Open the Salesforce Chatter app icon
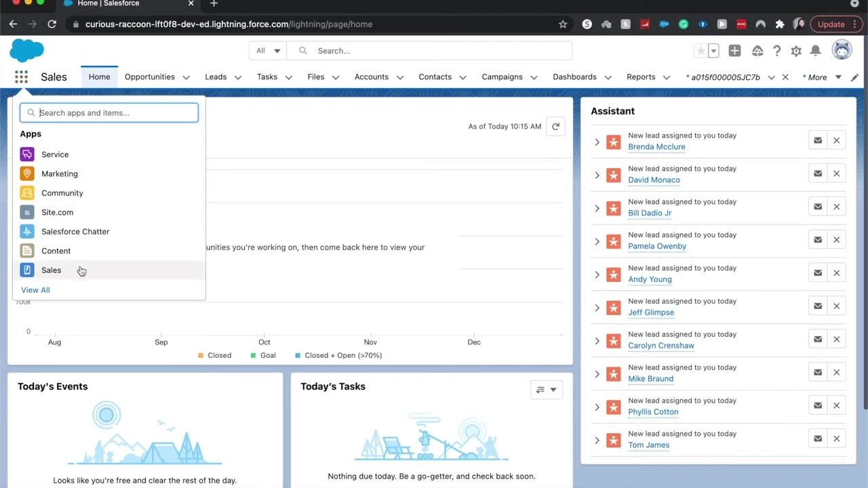The width and height of the screenshot is (868, 488). click(x=27, y=232)
